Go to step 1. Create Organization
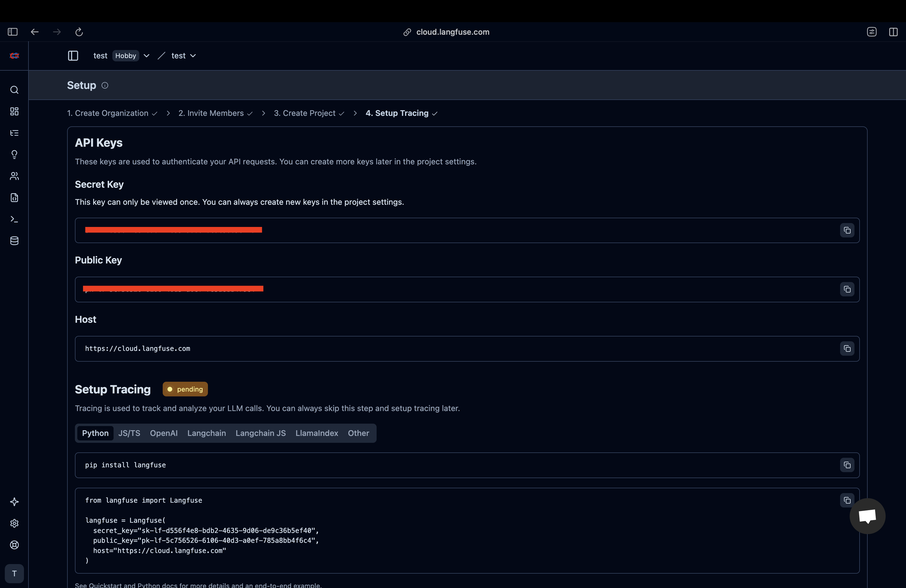Screen dimensions: 906x588 (112, 113)
